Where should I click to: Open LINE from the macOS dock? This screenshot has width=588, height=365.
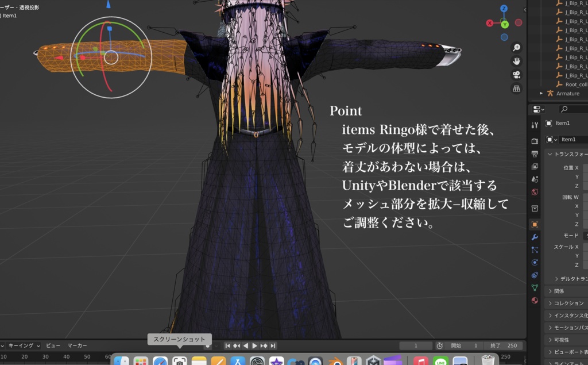tap(440, 361)
